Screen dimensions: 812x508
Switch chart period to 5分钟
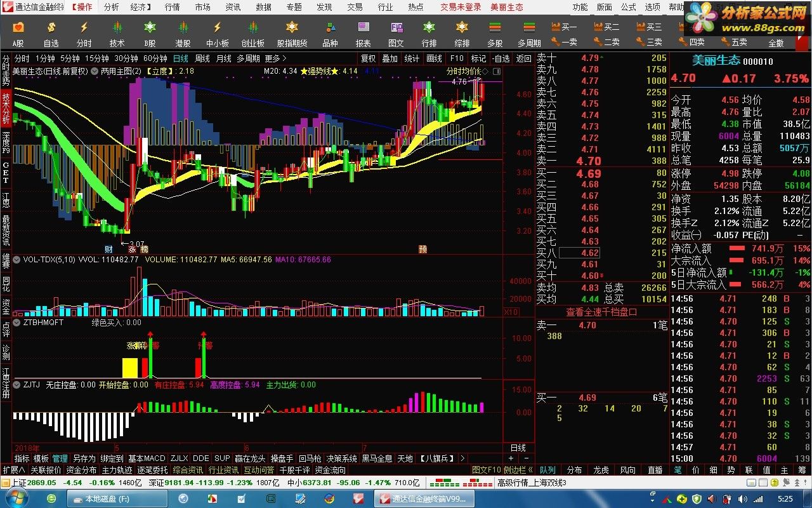pyautogui.click(x=70, y=58)
